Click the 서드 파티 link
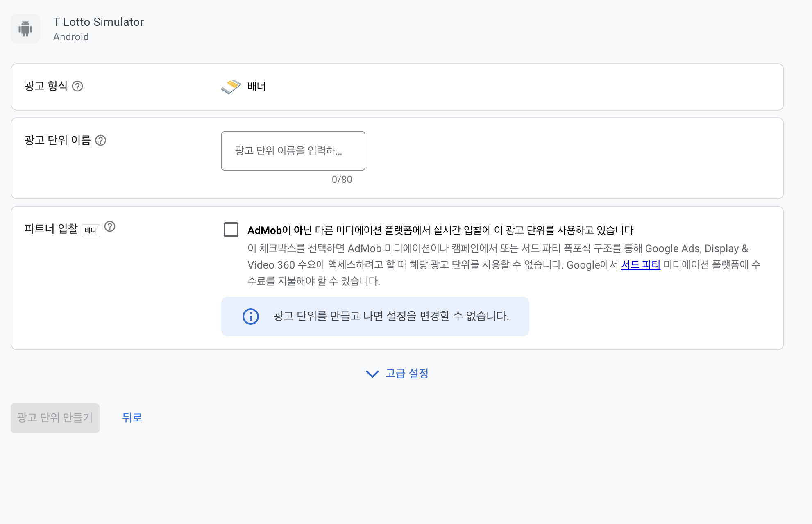This screenshot has width=812, height=524. pos(640,265)
